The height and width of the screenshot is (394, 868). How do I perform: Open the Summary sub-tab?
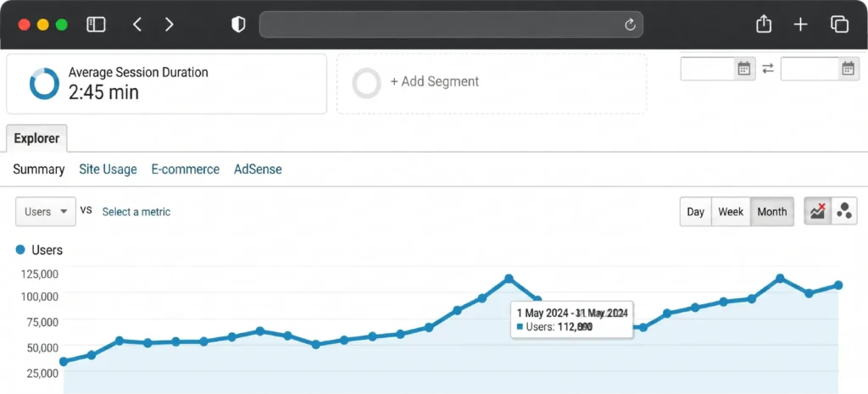[x=39, y=169]
